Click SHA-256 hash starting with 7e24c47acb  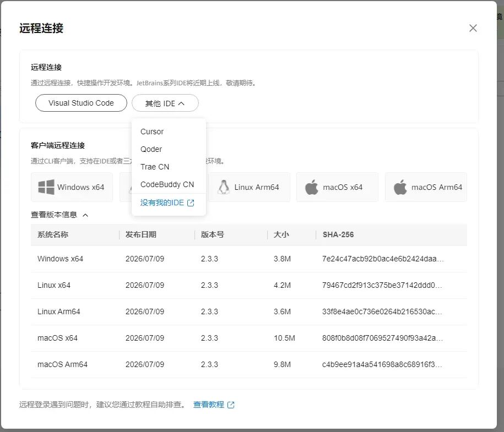click(x=383, y=259)
